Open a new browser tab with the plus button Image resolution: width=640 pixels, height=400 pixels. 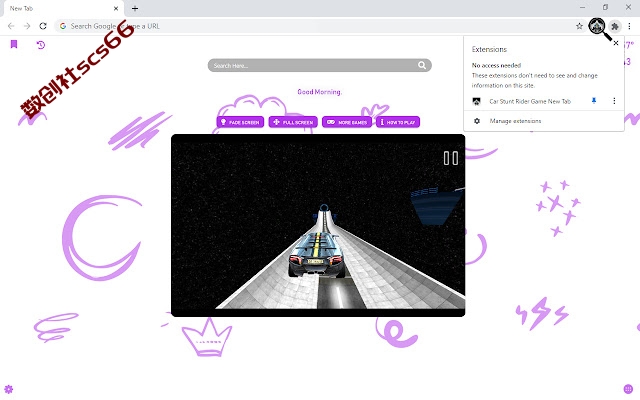coord(135,9)
